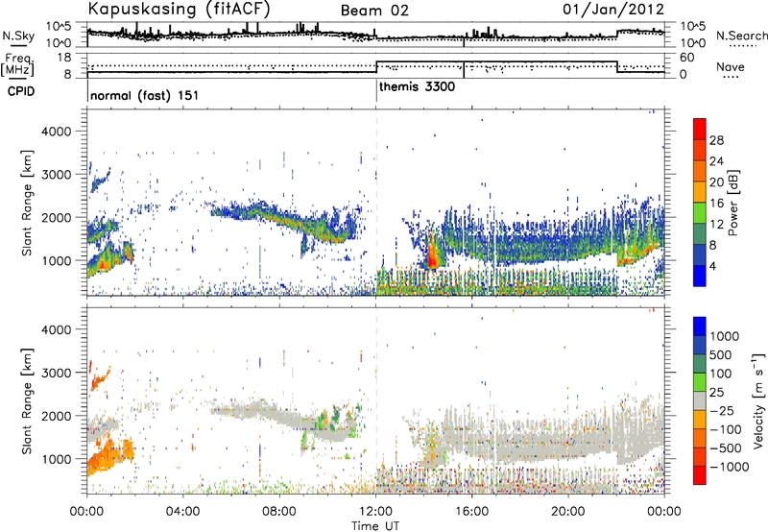The width and height of the screenshot is (768, 532).
Task: Click the "25" tick on Velocity colorbar
Action: click(716, 393)
